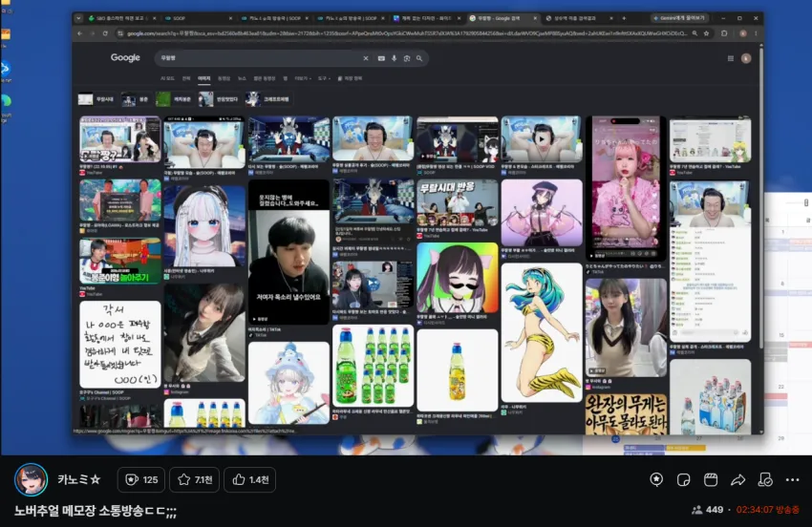The height and width of the screenshot is (527, 812).
Task: Open the Chrome three-dot menu
Action: coord(756,33)
